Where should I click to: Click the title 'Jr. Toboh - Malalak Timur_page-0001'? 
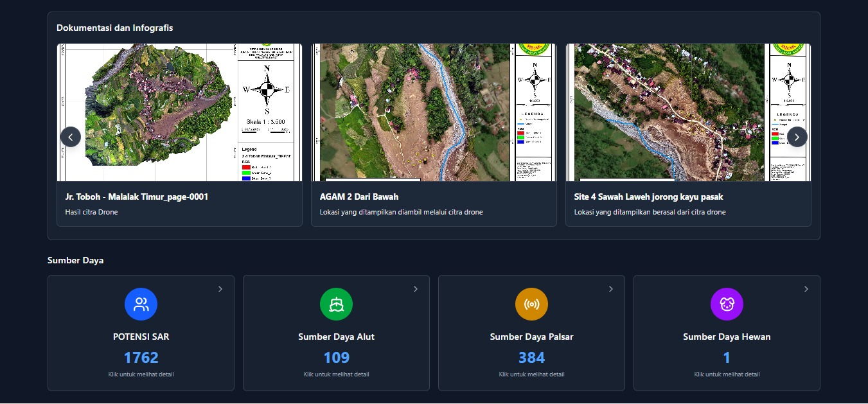(136, 197)
